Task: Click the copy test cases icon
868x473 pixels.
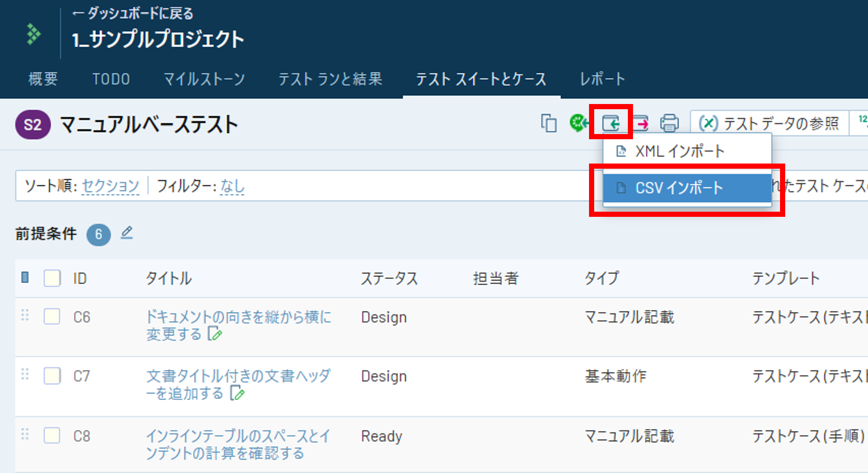Action: tap(549, 124)
